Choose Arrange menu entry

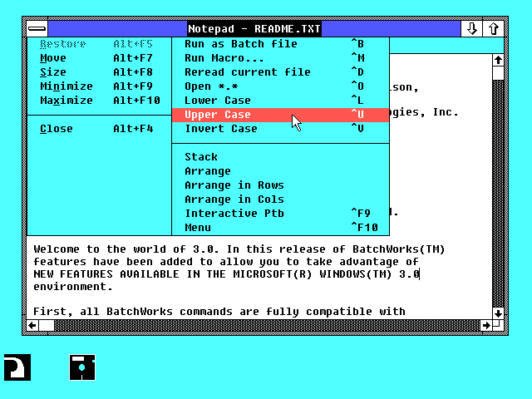click(x=281, y=171)
